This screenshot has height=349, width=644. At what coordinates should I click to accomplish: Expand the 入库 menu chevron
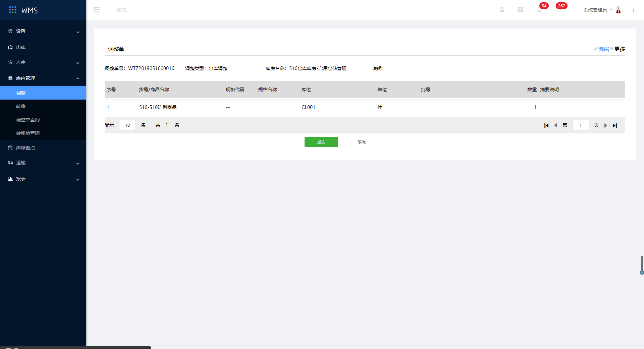78,63
